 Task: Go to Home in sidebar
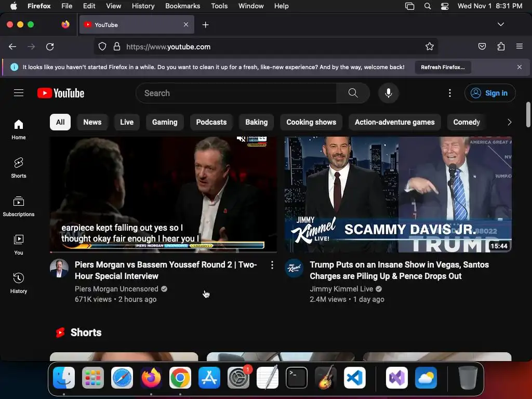[x=19, y=129]
